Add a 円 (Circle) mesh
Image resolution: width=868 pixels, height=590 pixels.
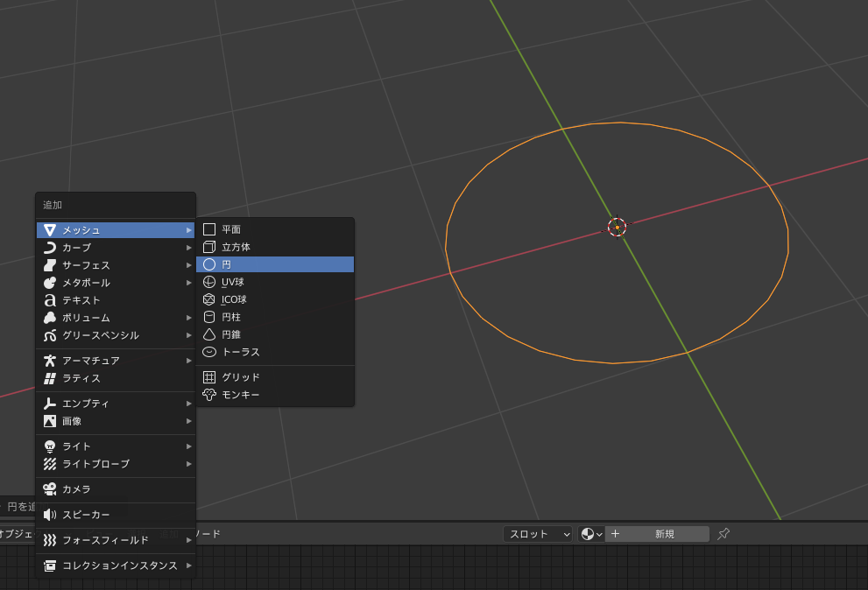pos(275,264)
